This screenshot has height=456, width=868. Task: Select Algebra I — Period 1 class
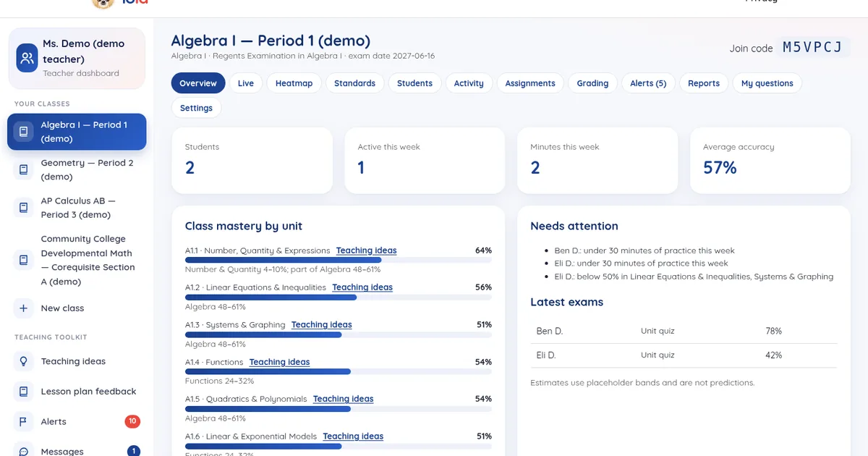tap(77, 132)
